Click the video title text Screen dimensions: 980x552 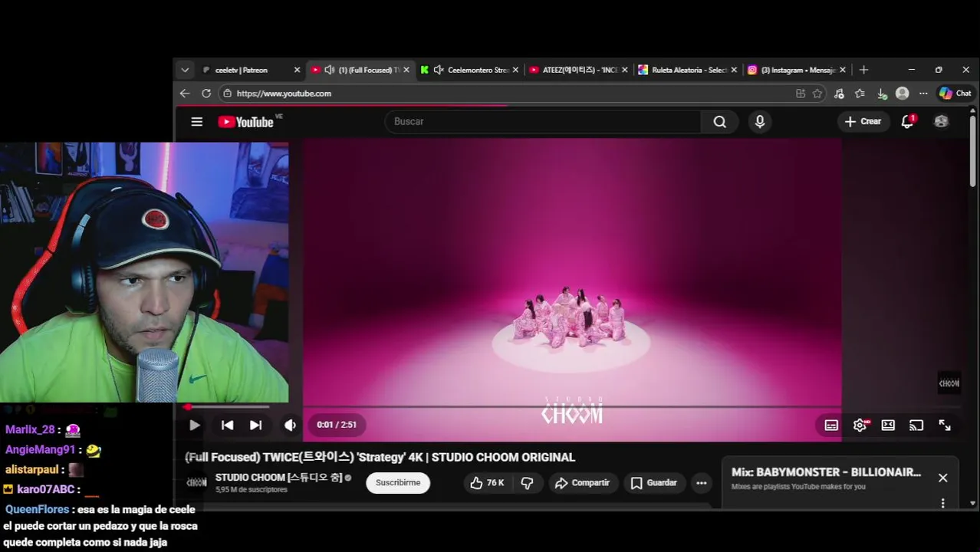(380, 457)
